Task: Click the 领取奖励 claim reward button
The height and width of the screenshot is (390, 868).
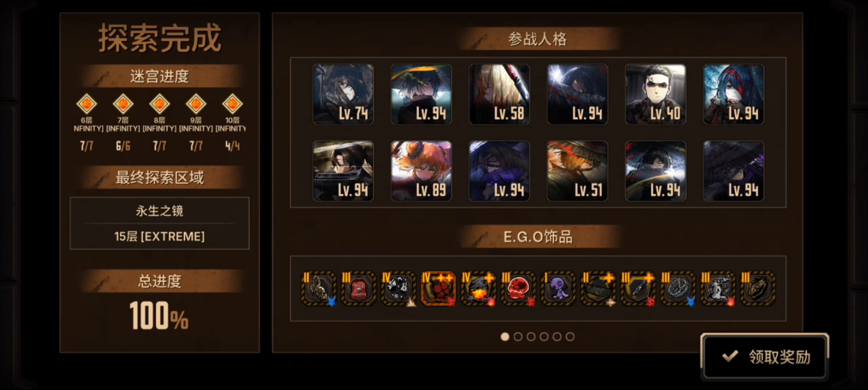Action: point(765,357)
